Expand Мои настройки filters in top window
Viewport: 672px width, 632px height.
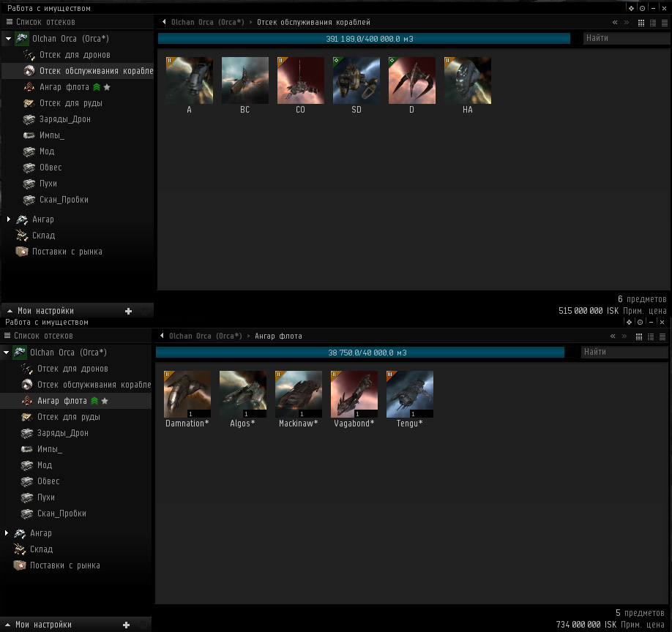tap(10, 311)
